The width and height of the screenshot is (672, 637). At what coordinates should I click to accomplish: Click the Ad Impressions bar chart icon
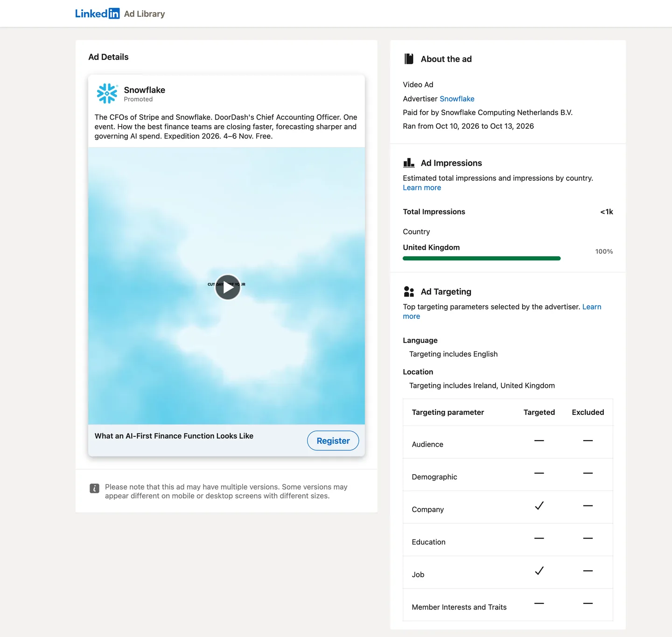409,162
